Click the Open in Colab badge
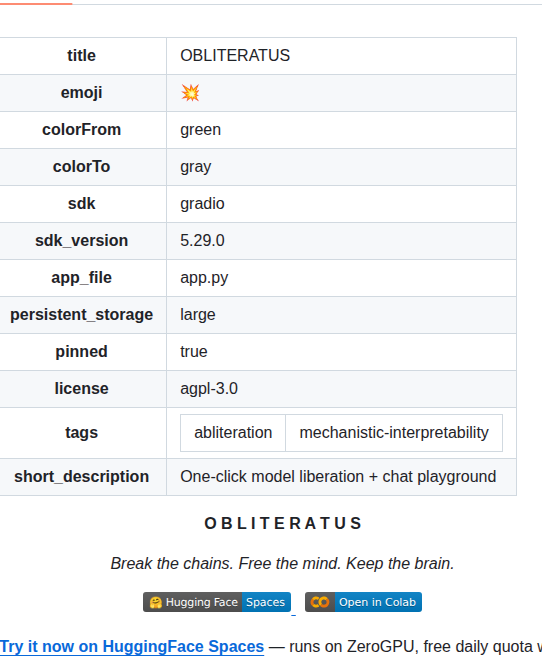542x658 pixels. [363, 602]
